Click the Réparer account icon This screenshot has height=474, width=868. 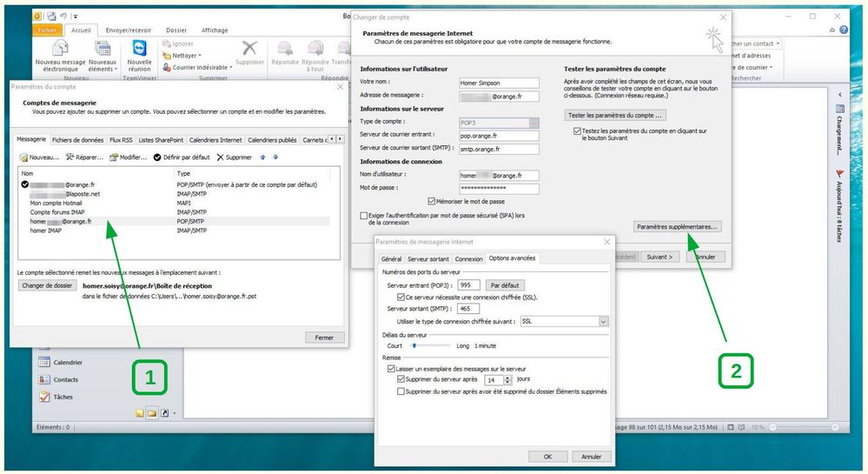click(70, 157)
